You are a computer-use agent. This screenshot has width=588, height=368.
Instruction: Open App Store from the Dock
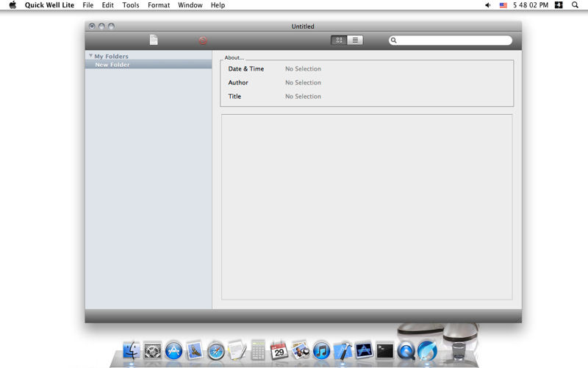point(173,351)
